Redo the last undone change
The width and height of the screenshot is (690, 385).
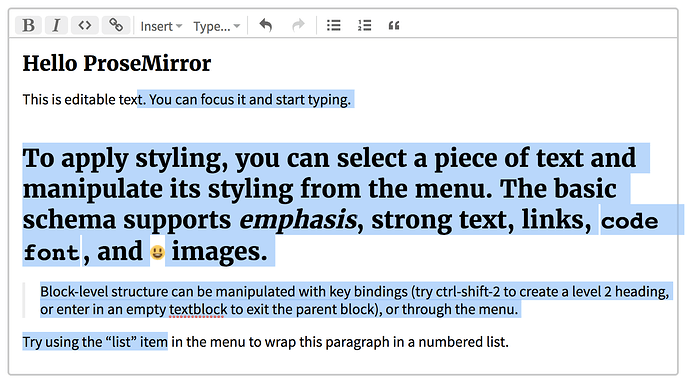click(x=298, y=26)
